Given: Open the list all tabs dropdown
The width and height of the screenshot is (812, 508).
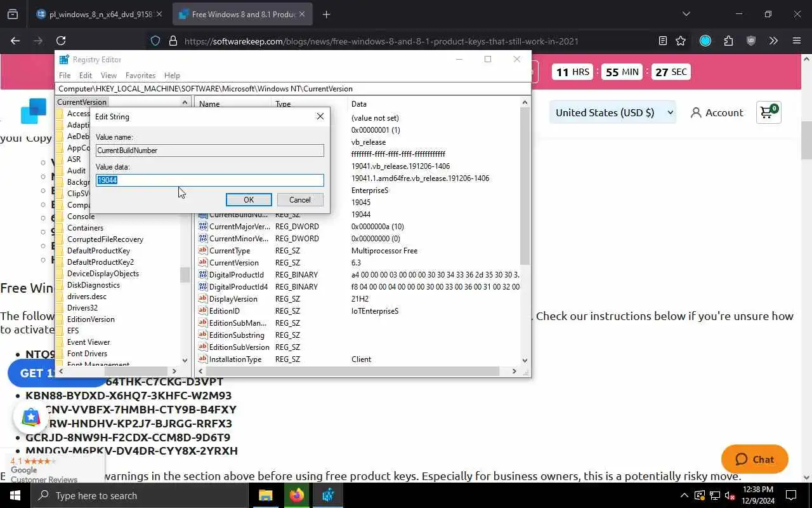Looking at the screenshot, I should 686,14.
